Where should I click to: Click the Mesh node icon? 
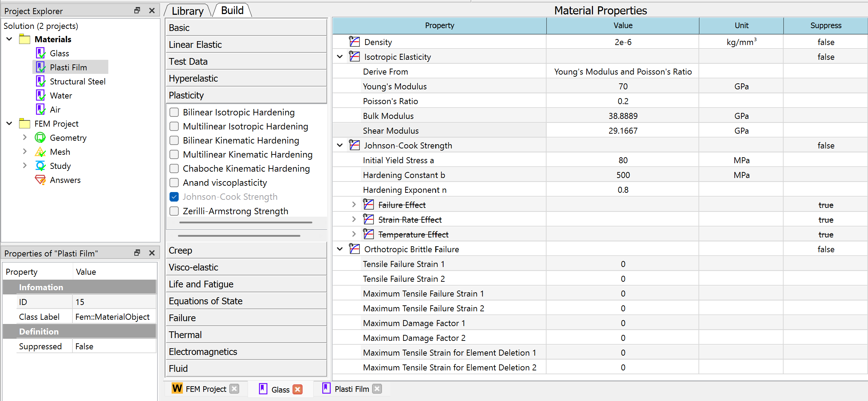pos(40,152)
